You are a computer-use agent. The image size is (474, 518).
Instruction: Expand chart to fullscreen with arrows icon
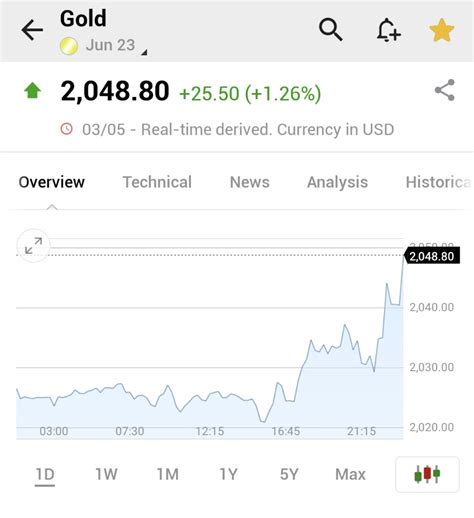click(34, 246)
